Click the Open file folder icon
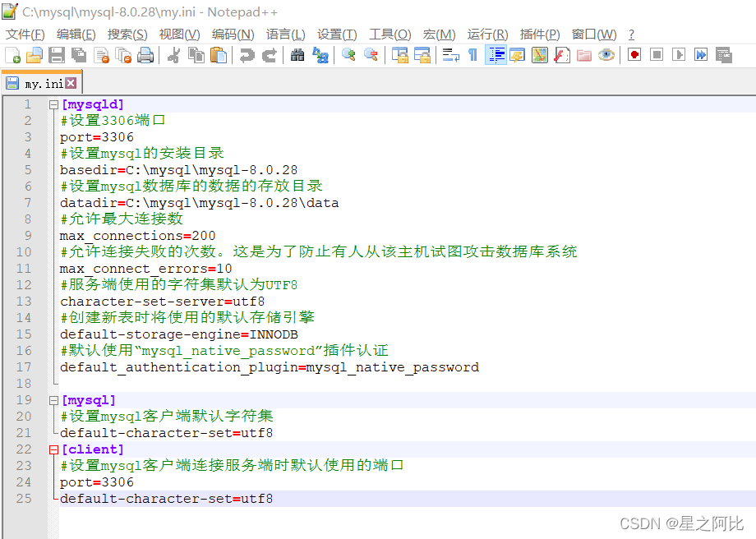 (x=35, y=55)
